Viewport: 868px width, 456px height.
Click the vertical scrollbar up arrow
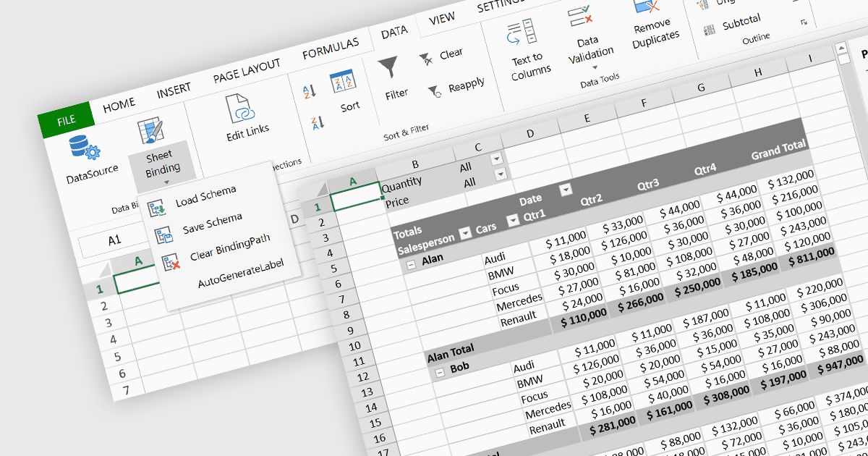point(841,48)
